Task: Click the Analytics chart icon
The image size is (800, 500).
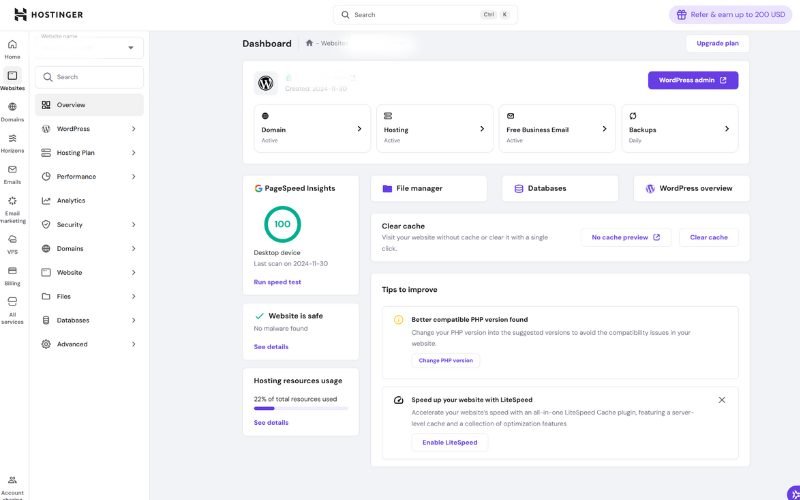Action: [46, 201]
